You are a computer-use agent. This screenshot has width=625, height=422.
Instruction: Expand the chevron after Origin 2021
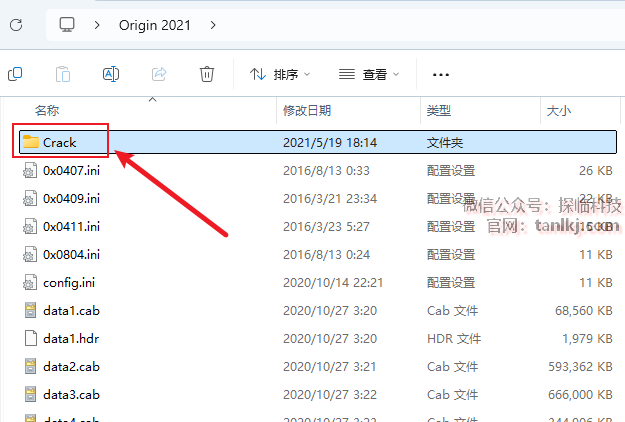(213, 26)
